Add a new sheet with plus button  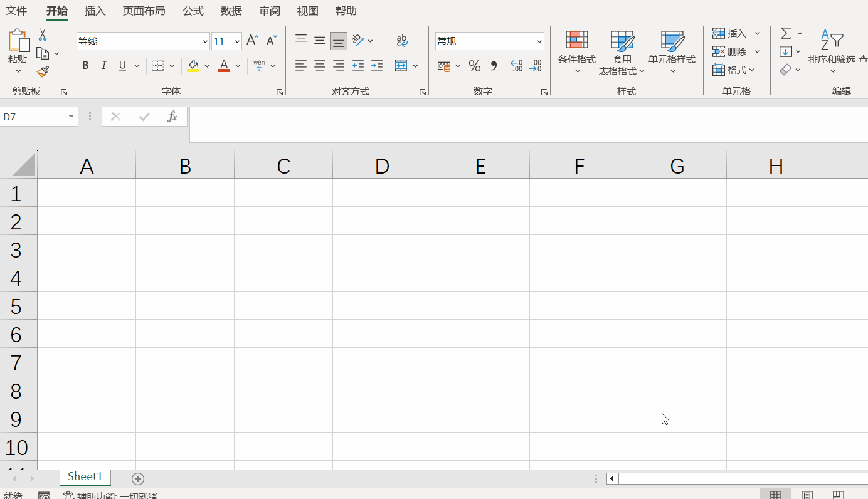click(x=138, y=479)
